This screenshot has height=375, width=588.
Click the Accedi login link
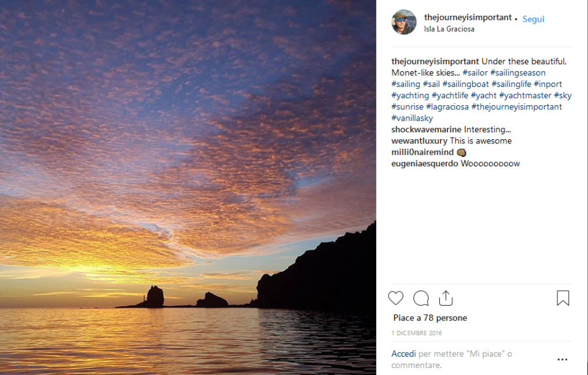coord(404,354)
